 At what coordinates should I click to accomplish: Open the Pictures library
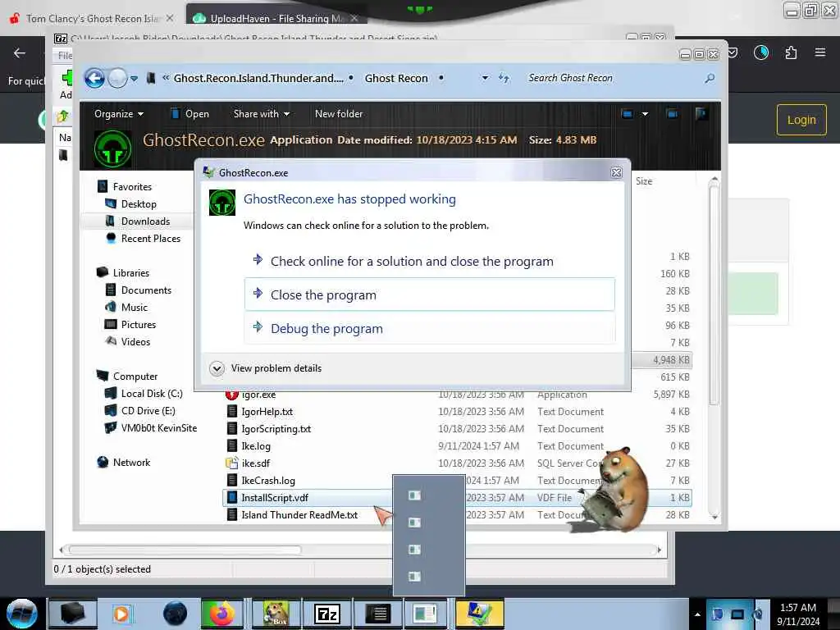(138, 324)
